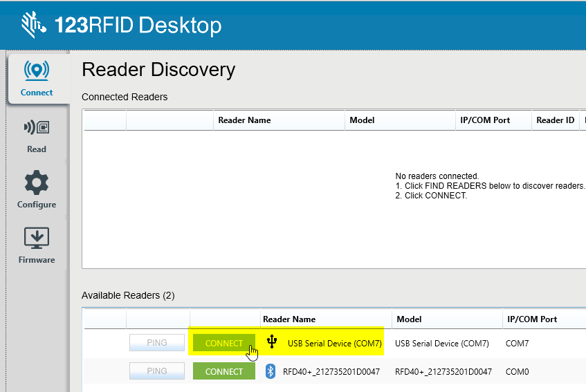Ping the USB Serial Device reader

coord(157,344)
